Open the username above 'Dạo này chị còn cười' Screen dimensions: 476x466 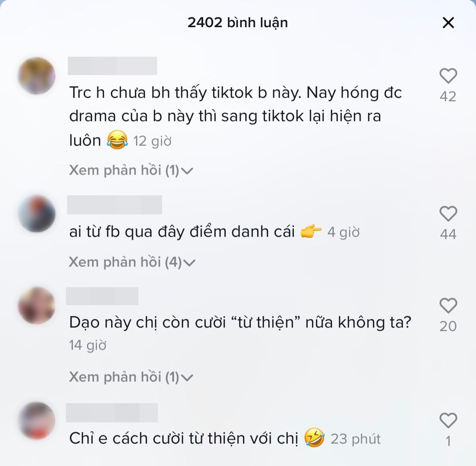coord(102,296)
